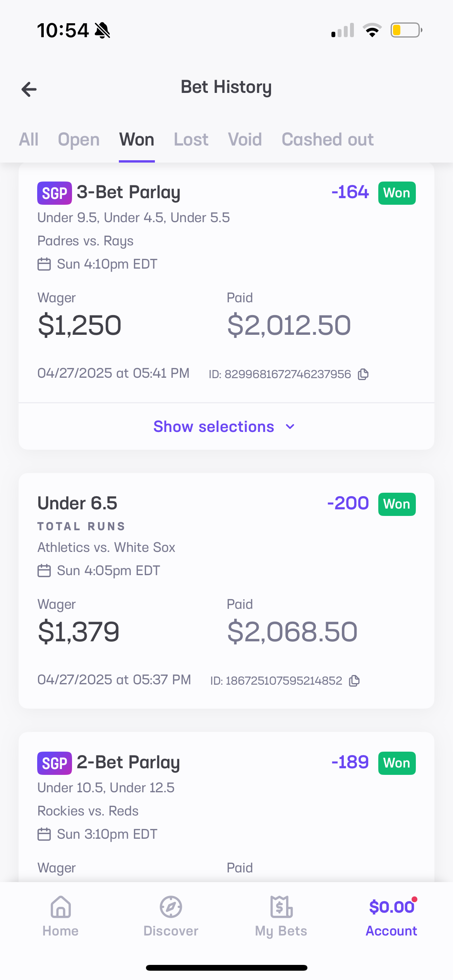This screenshot has height=980, width=453.
Task: Open the My Bets ticket icon
Action: coord(281,907)
